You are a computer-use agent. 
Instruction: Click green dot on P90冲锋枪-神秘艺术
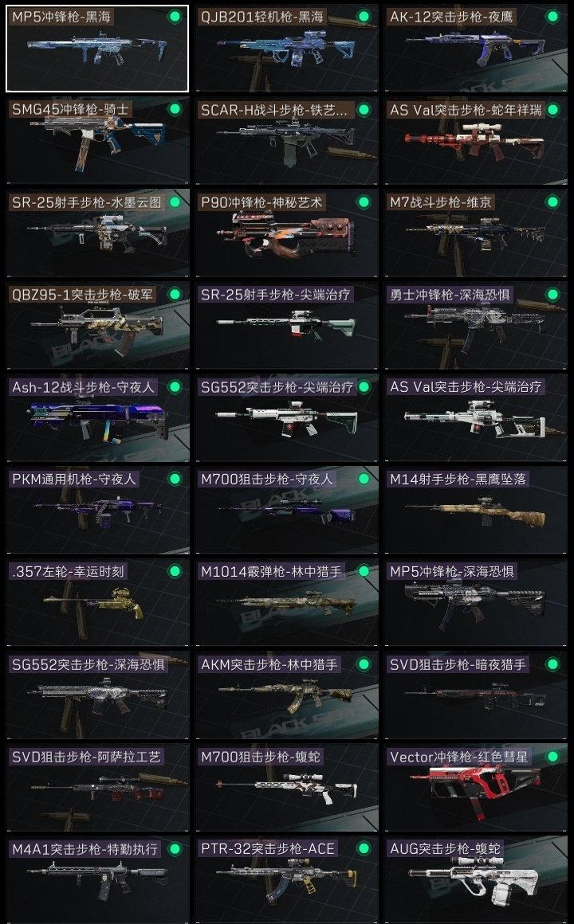coord(364,202)
